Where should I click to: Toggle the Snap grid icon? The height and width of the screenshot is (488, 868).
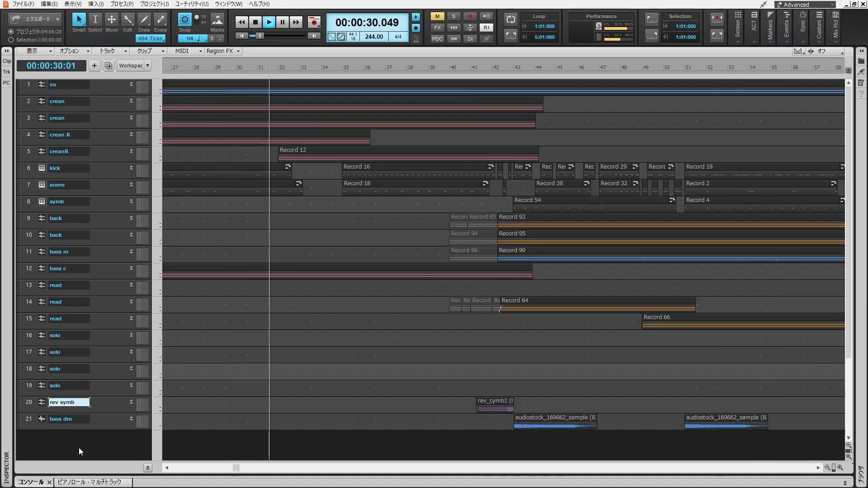(184, 20)
